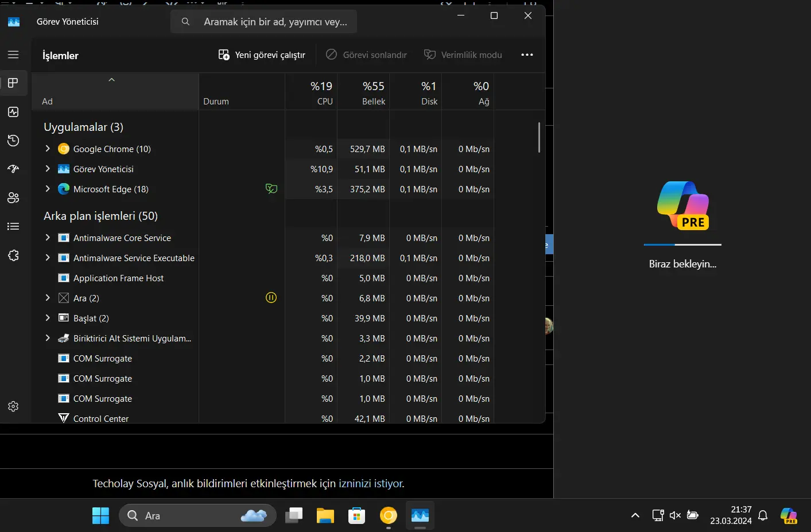Viewport: 811px width, 532px height.
Task: Click the suspended status icon on Ara row
Action: point(271,298)
